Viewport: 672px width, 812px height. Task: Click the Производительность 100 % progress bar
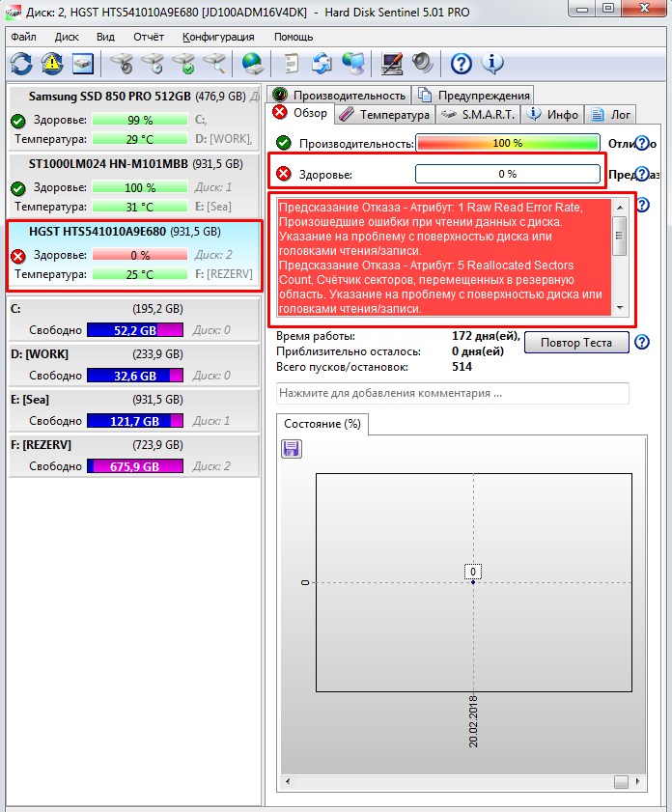point(508,143)
